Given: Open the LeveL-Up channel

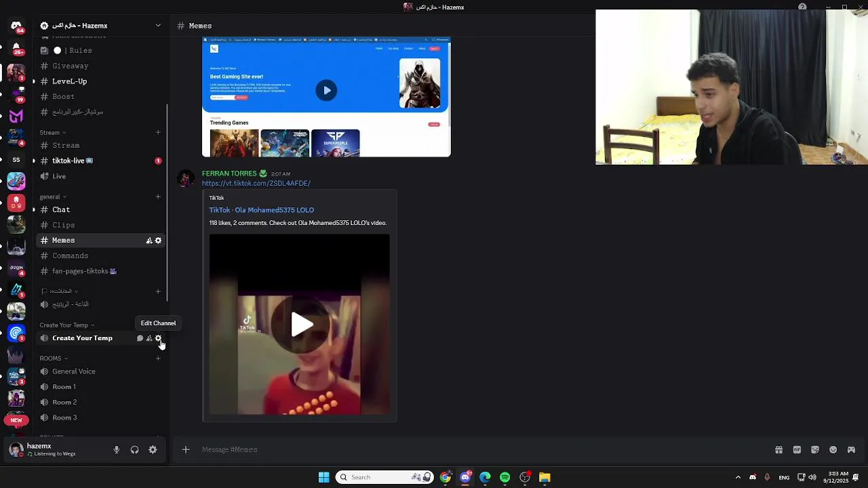Looking at the screenshot, I should 100,81.
